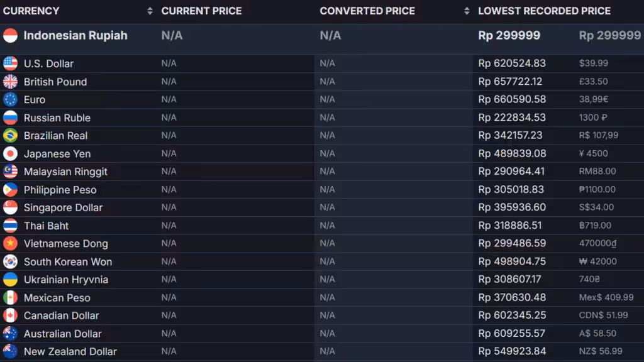Sort by the Currency column arrows
Viewport: 644px width, 362px height.
150,11
